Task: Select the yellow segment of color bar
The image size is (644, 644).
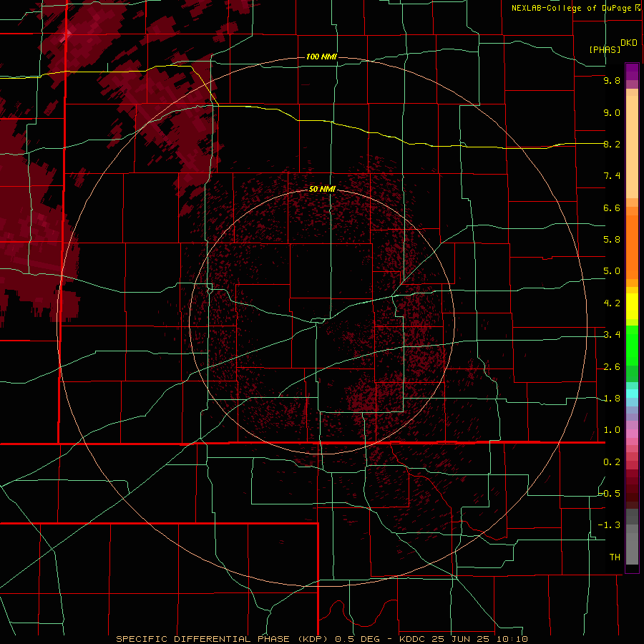Action: point(632,306)
